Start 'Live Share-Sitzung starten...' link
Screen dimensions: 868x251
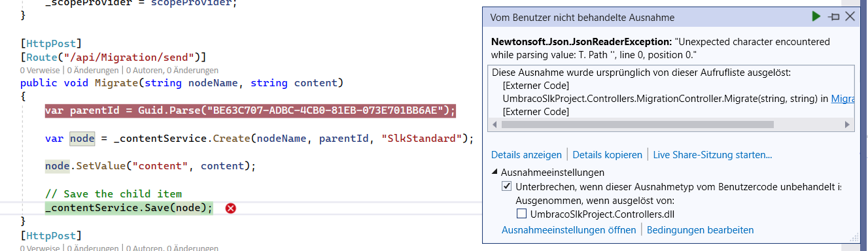pyautogui.click(x=713, y=155)
